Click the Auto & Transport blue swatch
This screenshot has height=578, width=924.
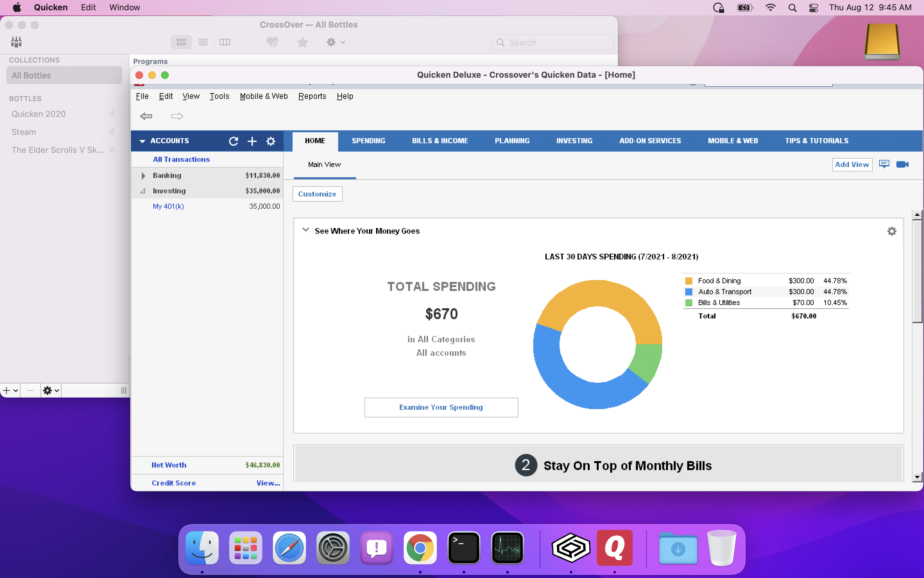click(689, 292)
